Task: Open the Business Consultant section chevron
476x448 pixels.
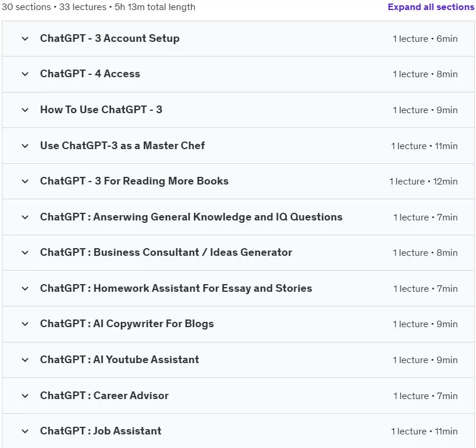Action: (25, 253)
